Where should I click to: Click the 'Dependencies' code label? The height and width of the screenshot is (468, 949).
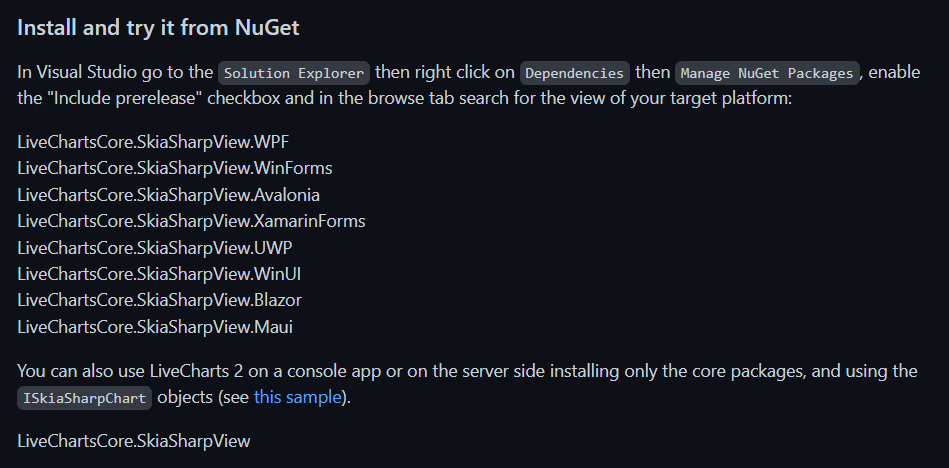click(574, 73)
